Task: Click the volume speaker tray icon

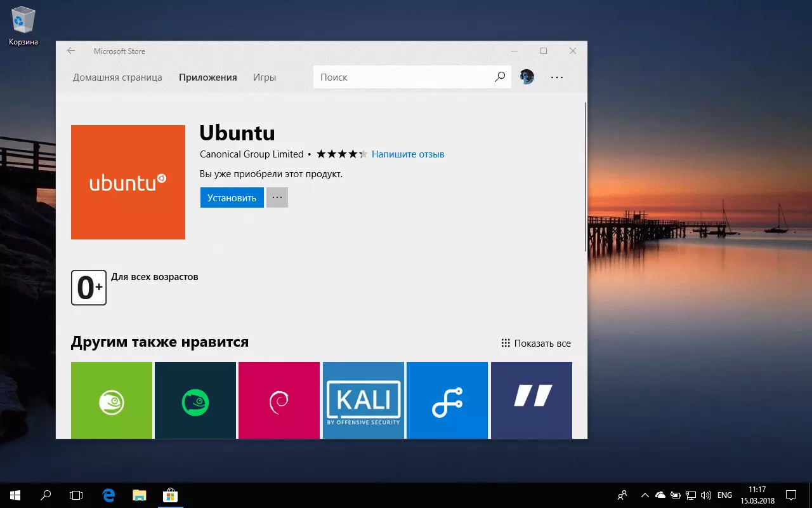Action: 706,495
